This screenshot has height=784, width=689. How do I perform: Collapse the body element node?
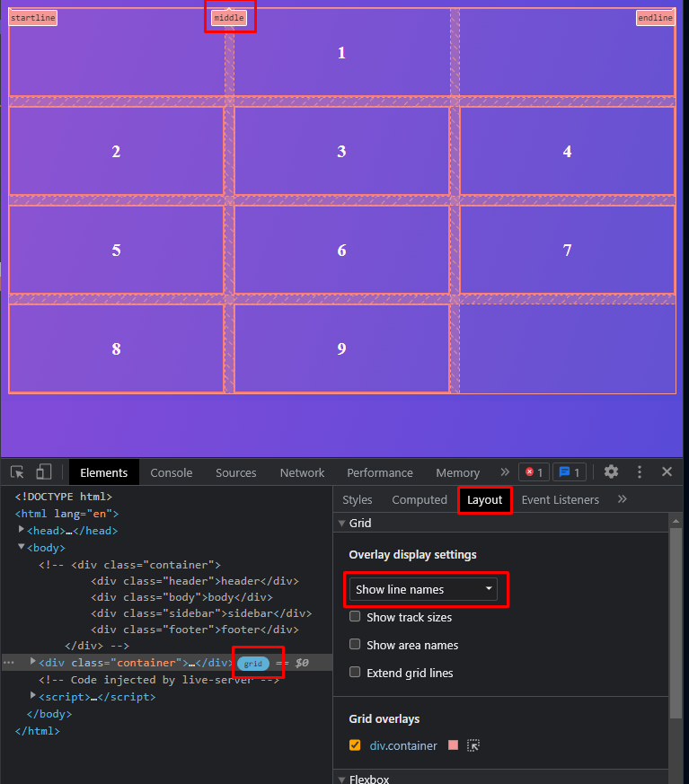click(21, 547)
